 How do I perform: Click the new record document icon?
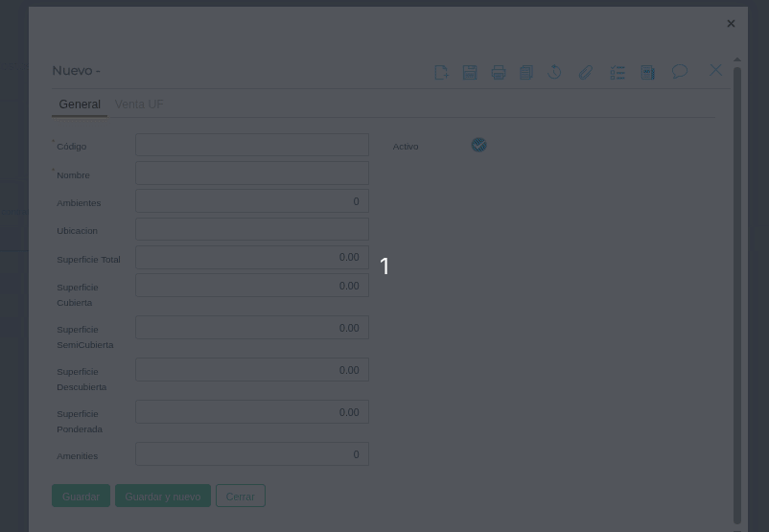pyautogui.click(x=441, y=72)
